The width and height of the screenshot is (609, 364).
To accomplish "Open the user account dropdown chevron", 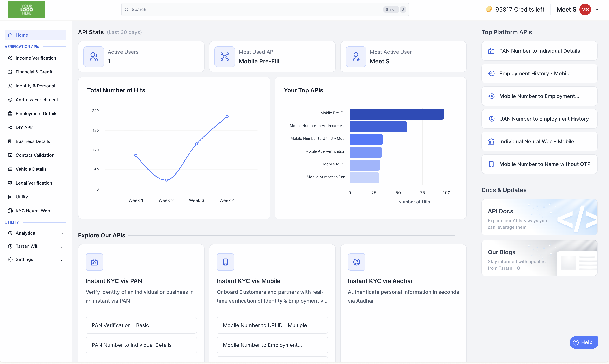I will click(597, 10).
